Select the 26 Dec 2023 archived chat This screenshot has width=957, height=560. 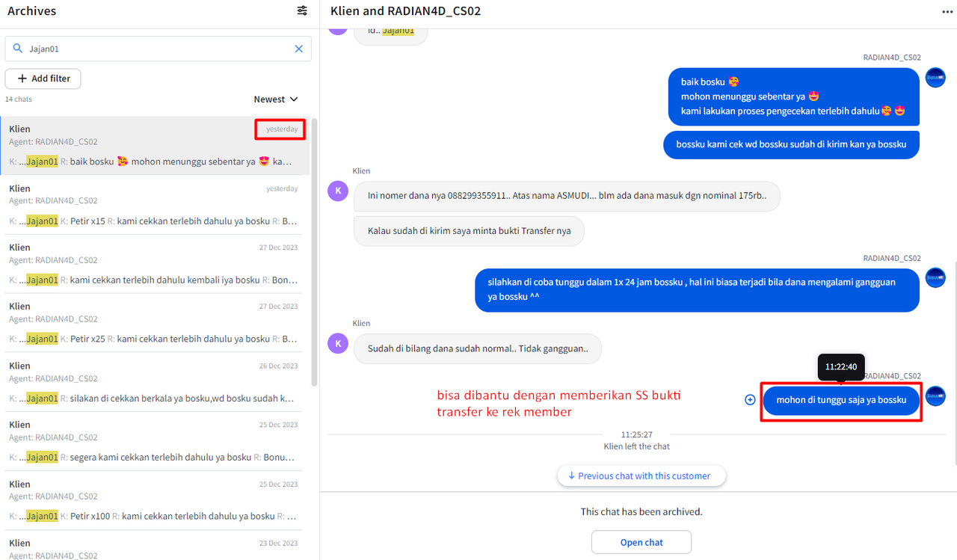coord(150,380)
